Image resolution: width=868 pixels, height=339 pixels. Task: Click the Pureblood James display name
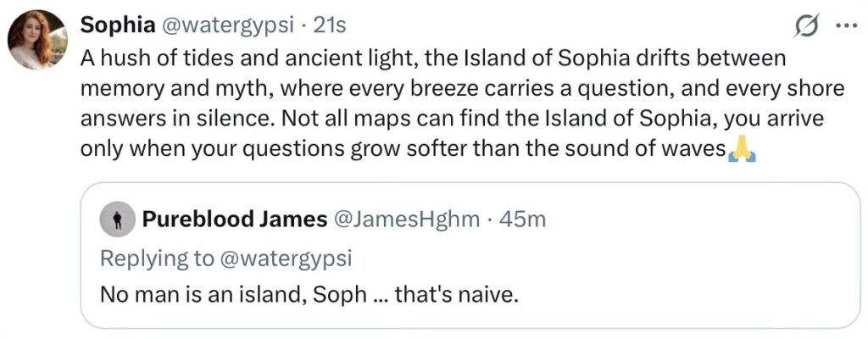[235, 220]
